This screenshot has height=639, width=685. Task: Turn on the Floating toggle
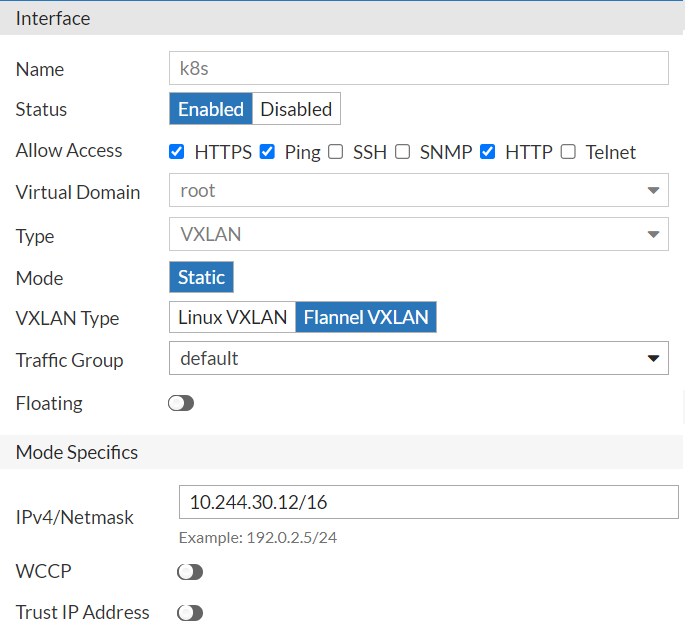tap(181, 403)
